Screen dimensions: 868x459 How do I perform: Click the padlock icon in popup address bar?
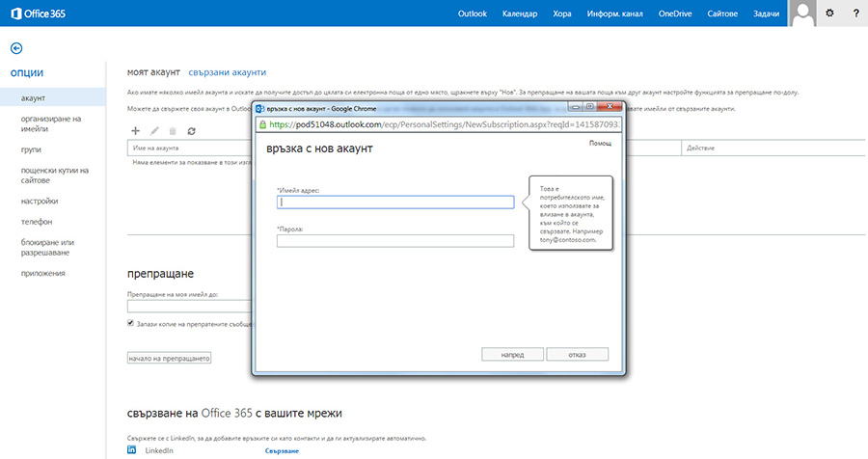pos(263,124)
